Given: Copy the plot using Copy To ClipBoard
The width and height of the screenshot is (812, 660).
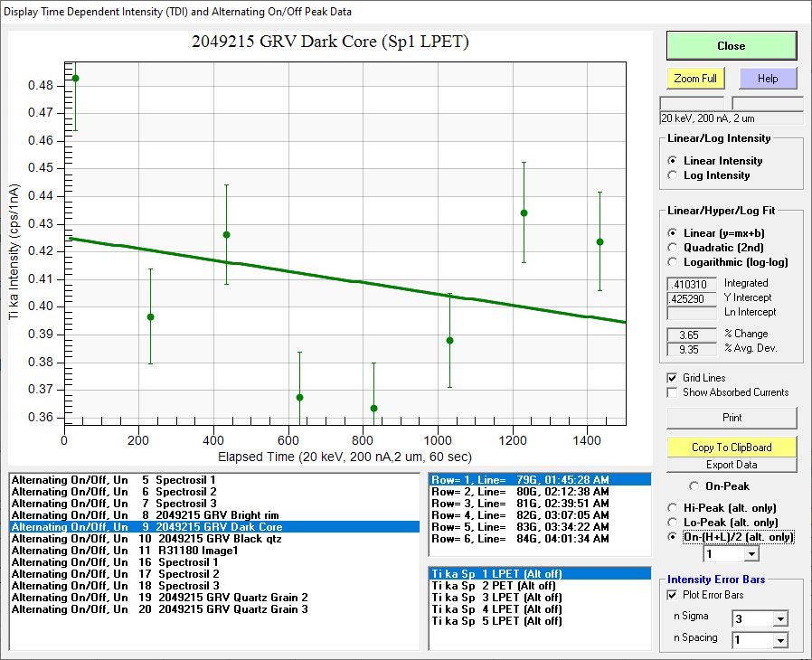Looking at the screenshot, I should 732,448.
